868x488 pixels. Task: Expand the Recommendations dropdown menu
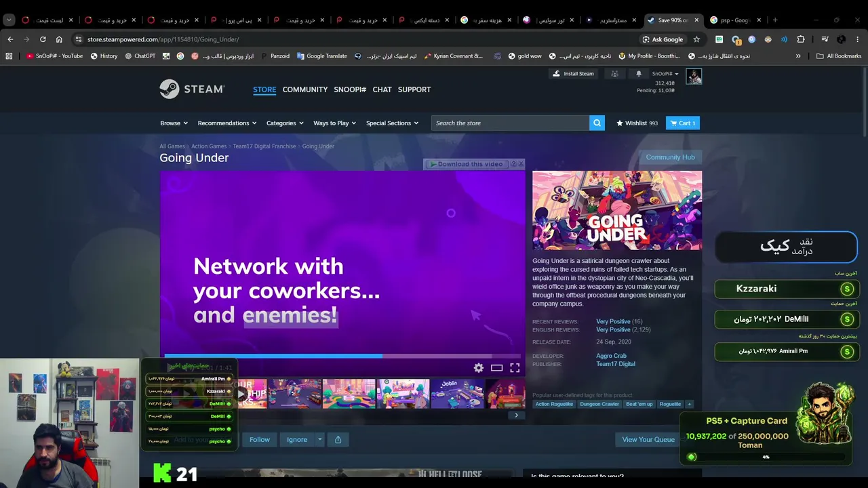tap(227, 123)
